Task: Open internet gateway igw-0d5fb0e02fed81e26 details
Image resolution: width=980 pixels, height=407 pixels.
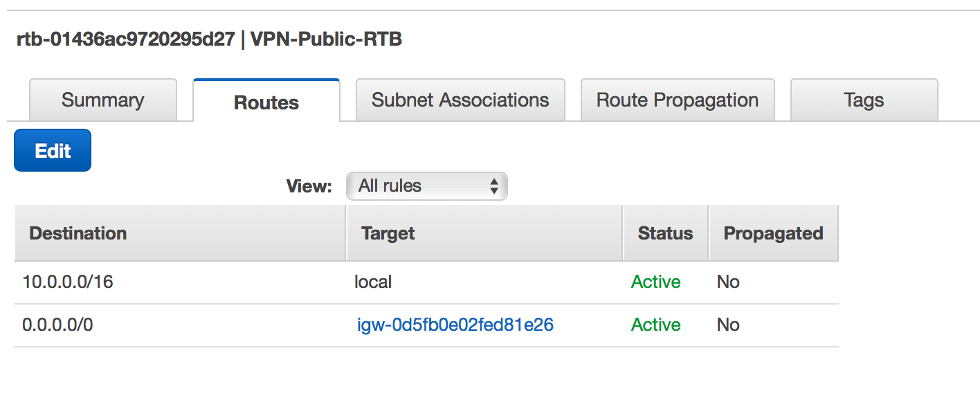Action: [x=454, y=325]
